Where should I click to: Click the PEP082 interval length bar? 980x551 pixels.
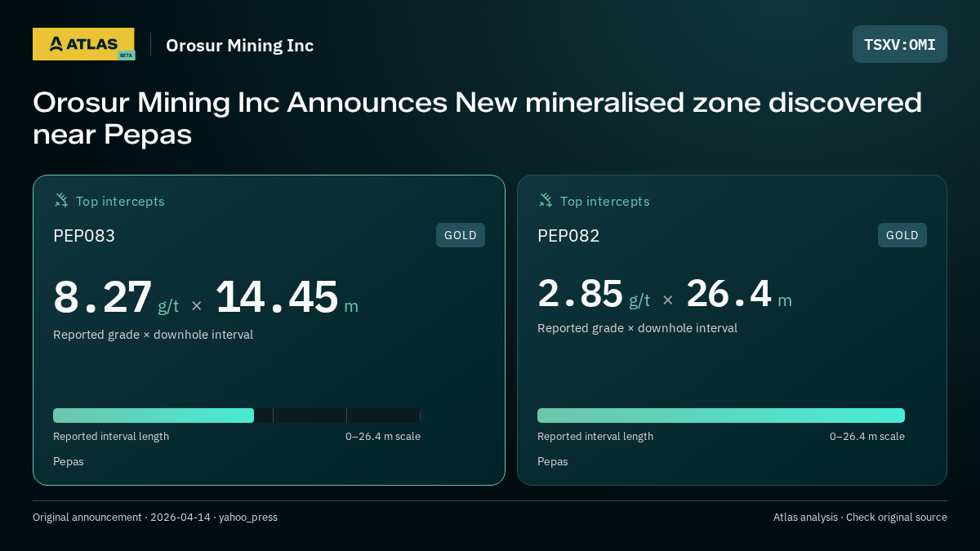pyautogui.click(x=721, y=415)
